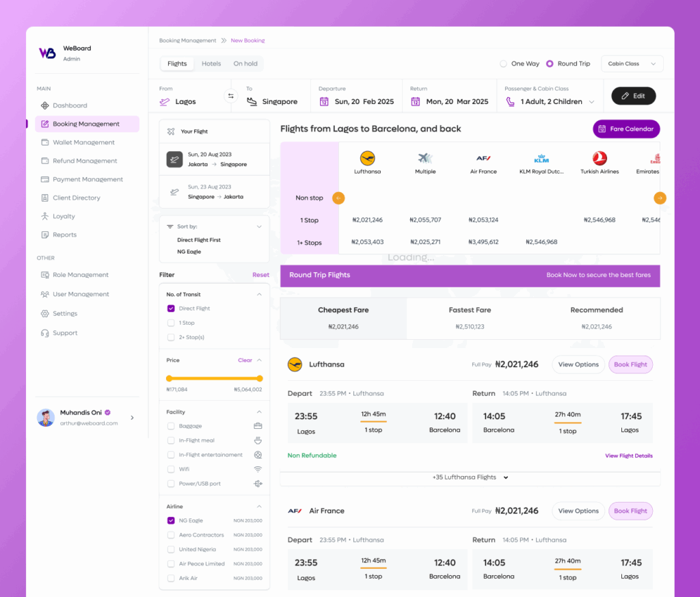Click the right handle of price slider
The width and height of the screenshot is (700, 597).
click(260, 378)
